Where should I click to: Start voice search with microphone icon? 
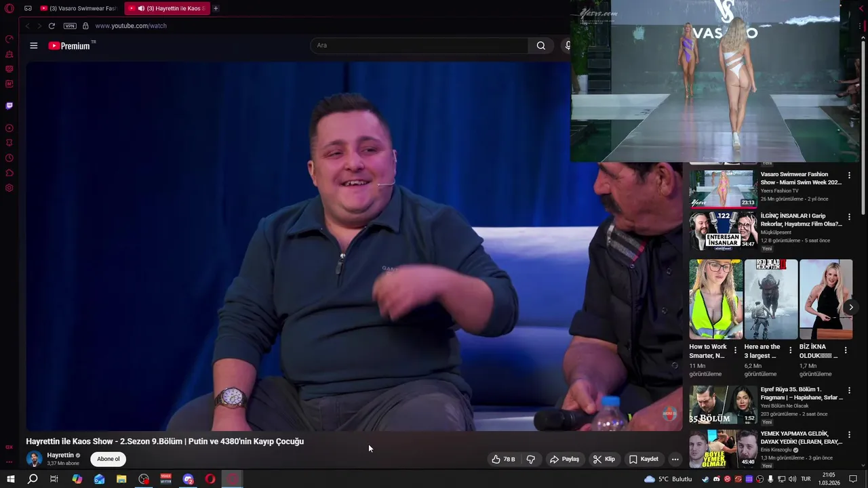coord(567,45)
